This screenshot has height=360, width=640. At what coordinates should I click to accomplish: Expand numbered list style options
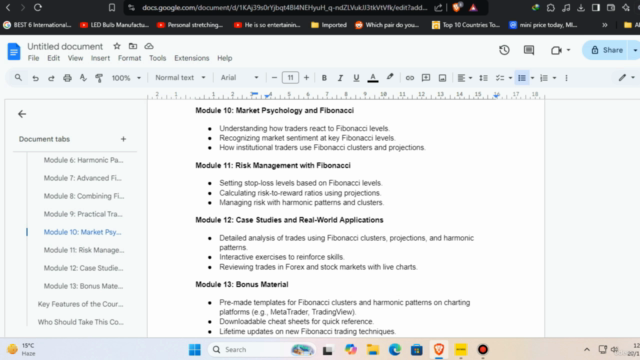(x=554, y=78)
